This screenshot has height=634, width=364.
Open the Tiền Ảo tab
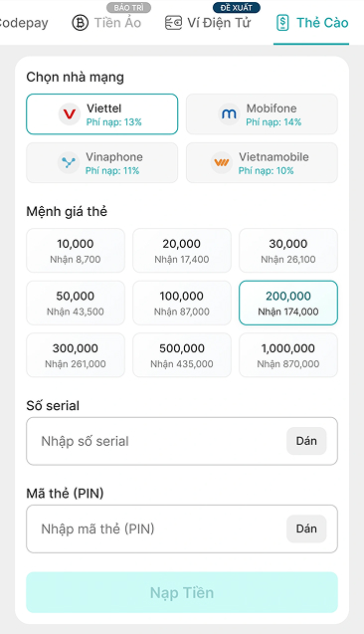106,23
